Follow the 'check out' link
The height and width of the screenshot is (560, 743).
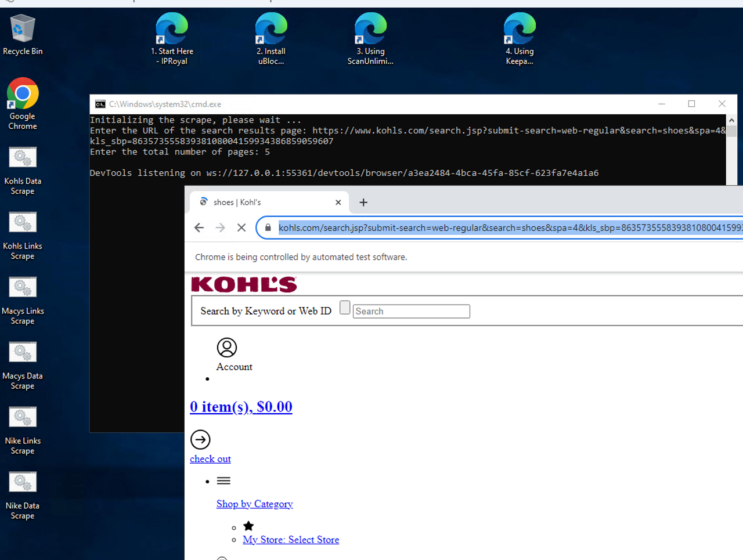pyautogui.click(x=210, y=459)
